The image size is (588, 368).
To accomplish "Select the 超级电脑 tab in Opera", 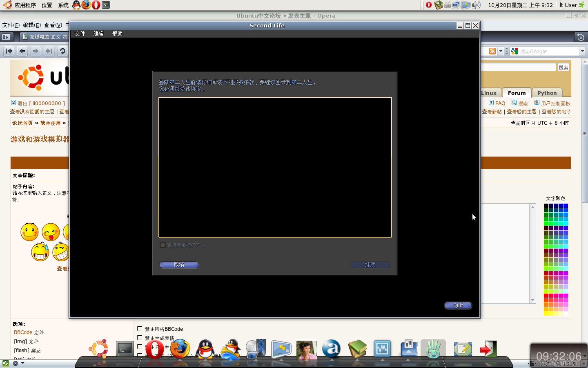I will coord(45,37).
